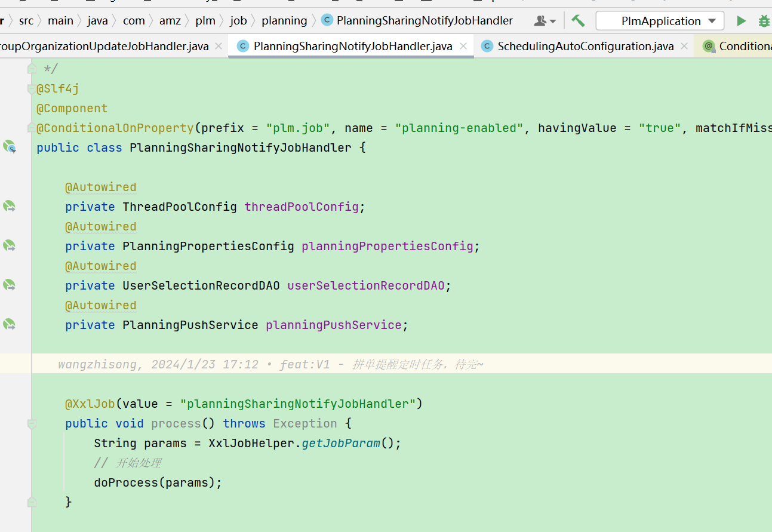Click the "planning-enabled" string literal

[x=460, y=128]
